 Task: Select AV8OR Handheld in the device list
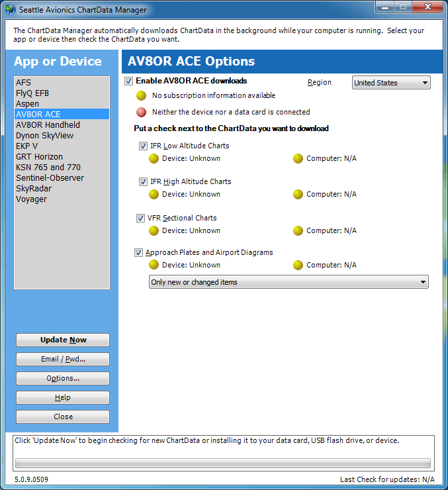(x=62, y=124)
